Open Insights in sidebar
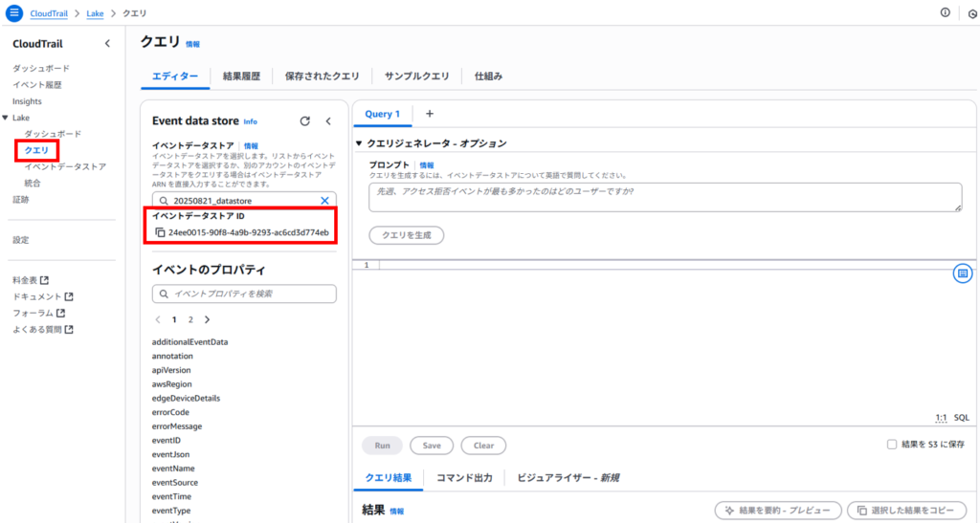Image resolution: width=980 pixels, height=523 pixels. coord(27,101)
